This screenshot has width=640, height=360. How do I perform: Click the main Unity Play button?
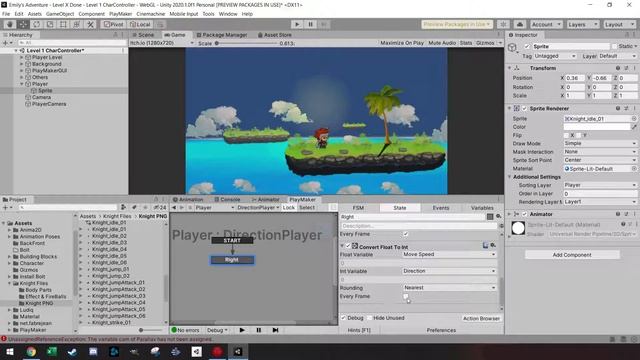(297, 24)
